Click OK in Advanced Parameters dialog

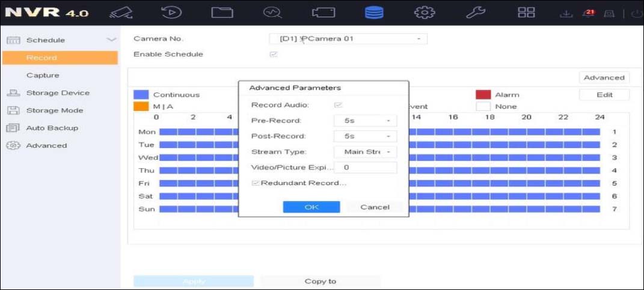[311, 207]
